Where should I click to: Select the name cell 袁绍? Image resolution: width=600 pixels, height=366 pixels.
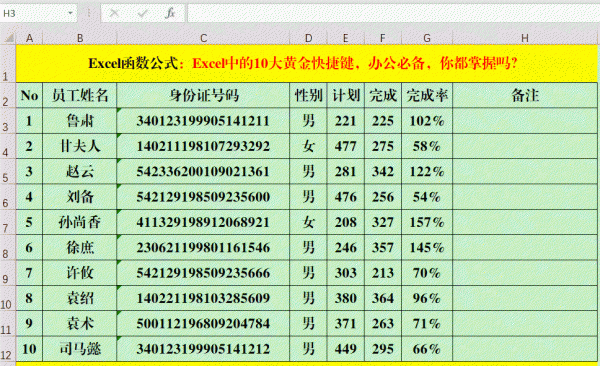pyautogui.click(x=80, y=298)
